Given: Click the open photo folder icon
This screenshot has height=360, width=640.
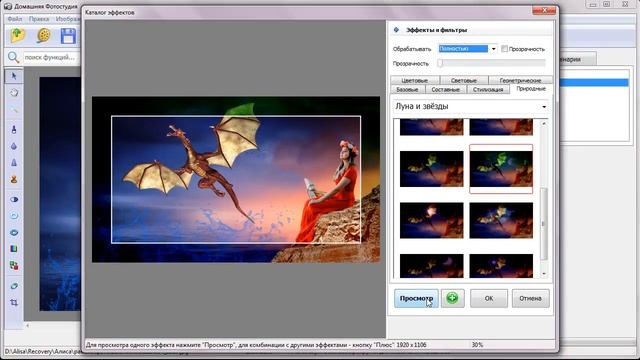Looking at the screenshot, I should coord(18,36).
